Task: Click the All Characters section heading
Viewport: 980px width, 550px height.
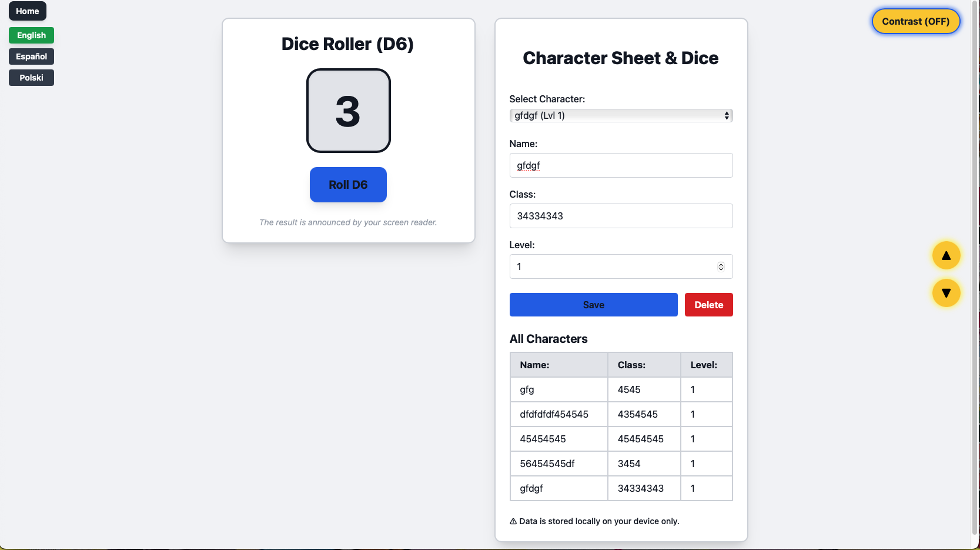Action: point(548,339)
